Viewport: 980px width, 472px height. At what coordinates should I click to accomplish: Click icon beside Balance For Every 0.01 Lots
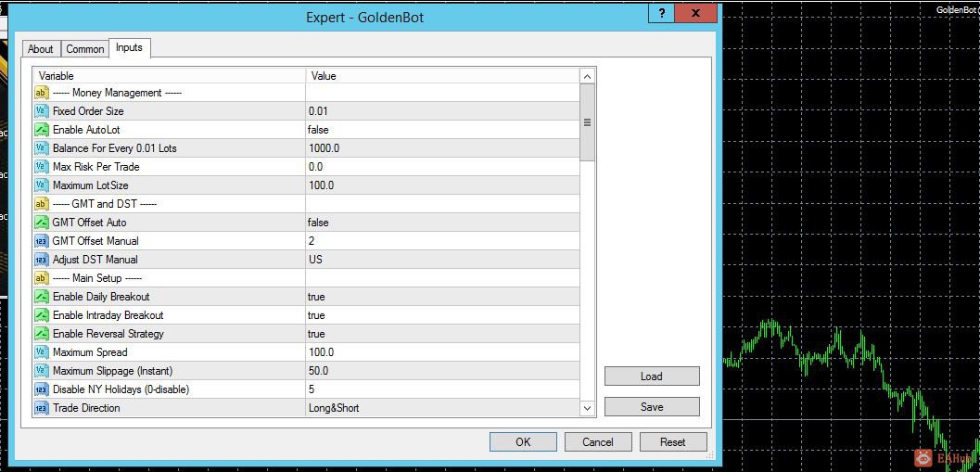(x=41, y=148)
